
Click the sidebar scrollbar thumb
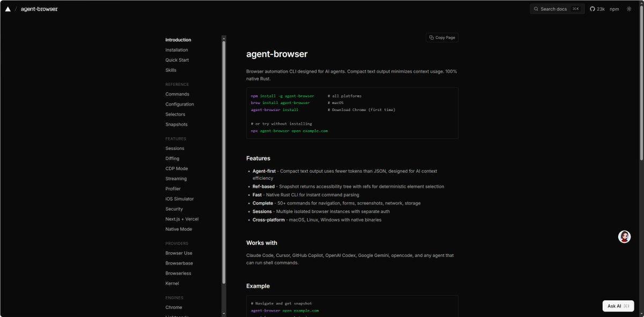[224, 162]
